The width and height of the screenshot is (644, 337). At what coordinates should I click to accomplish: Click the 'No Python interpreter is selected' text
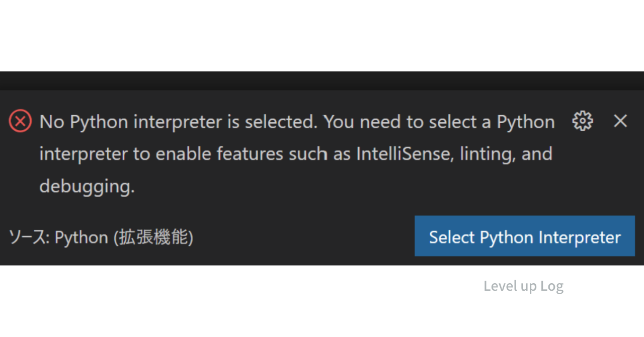tap(178, 122)
